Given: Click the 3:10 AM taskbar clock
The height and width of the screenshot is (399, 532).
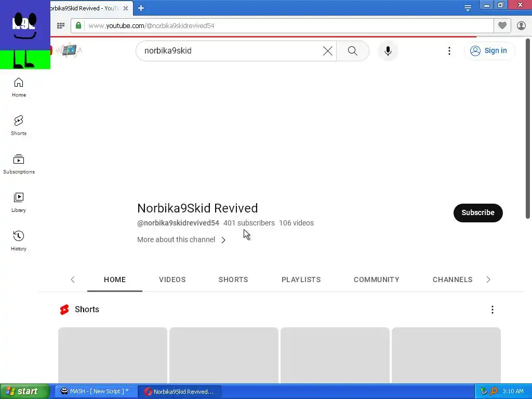Looking at the screenshot, I should [x=513, y=391].
